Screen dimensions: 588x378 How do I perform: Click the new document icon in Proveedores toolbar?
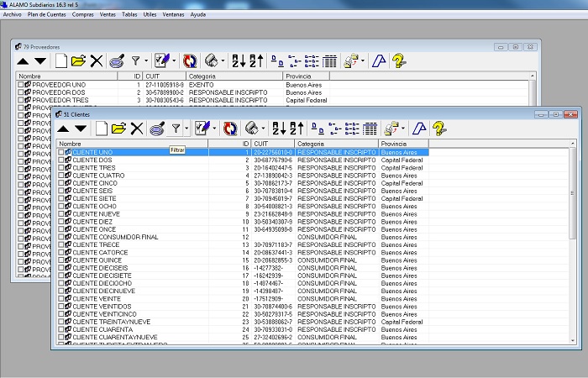(x=61, y=60)
